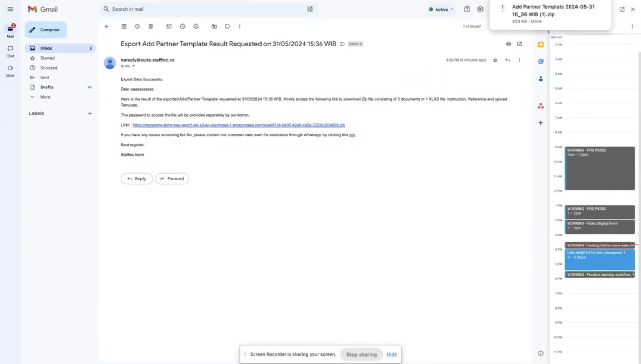Open downloaded Add Partner Template zip file

[550, 14]
